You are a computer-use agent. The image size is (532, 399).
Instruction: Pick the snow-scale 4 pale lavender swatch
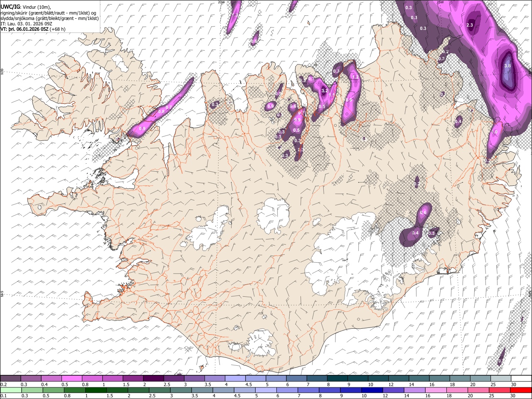(x=235, y=379)
